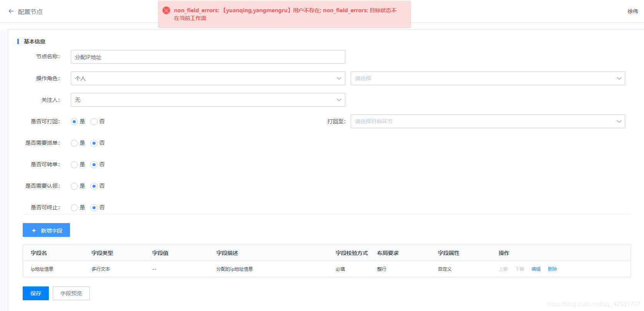Viewport: 644px width, 311px height.
Task: Open the 关注人 dropdown showing 无
Action: 208,100
